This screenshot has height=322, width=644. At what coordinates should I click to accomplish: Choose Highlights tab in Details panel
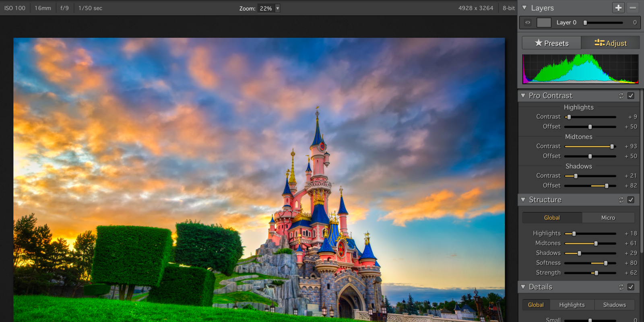572,305
